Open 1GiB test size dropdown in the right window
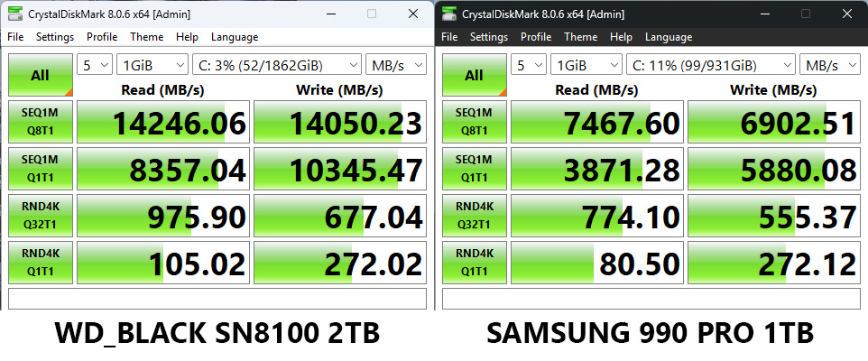Viewport: 868px width, 361px height. [x=586, y=65]
